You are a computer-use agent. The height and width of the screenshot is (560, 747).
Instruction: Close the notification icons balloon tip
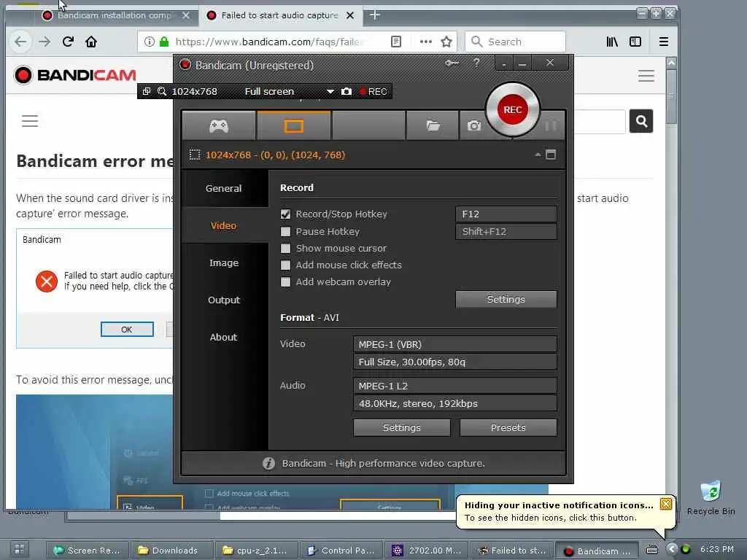click(x=665, y=504)
